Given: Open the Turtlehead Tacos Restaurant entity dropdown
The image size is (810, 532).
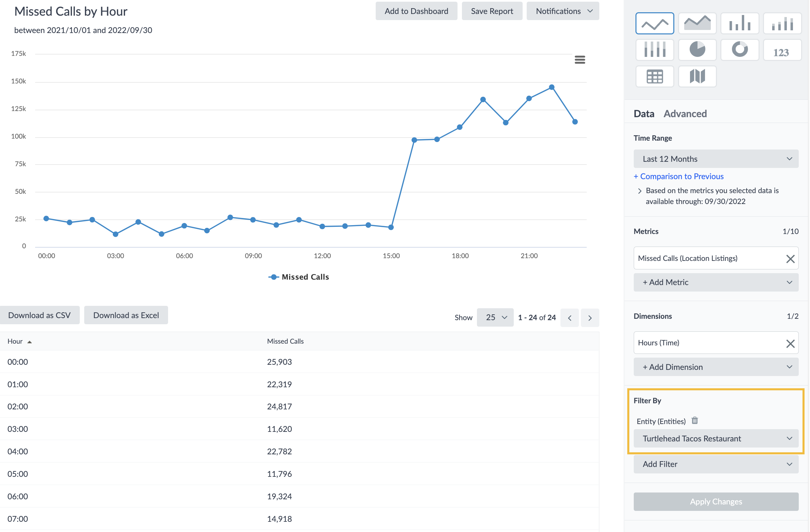Looking at the screenshot, I should point(716,439).
